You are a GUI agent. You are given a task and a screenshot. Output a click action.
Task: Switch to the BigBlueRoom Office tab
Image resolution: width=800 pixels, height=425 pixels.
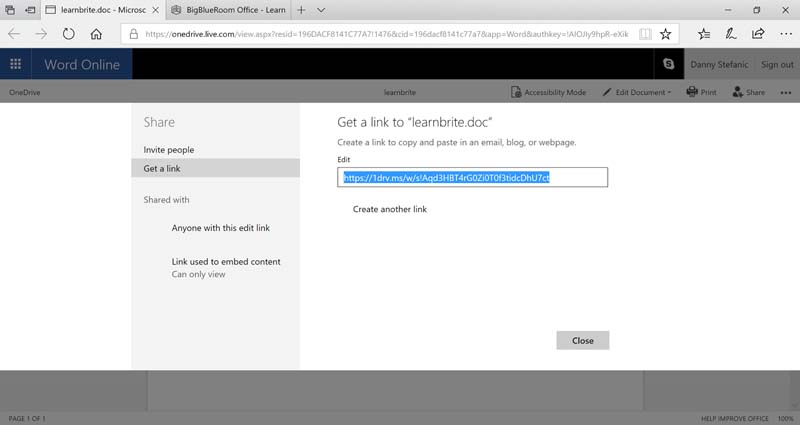click(229, 10)
